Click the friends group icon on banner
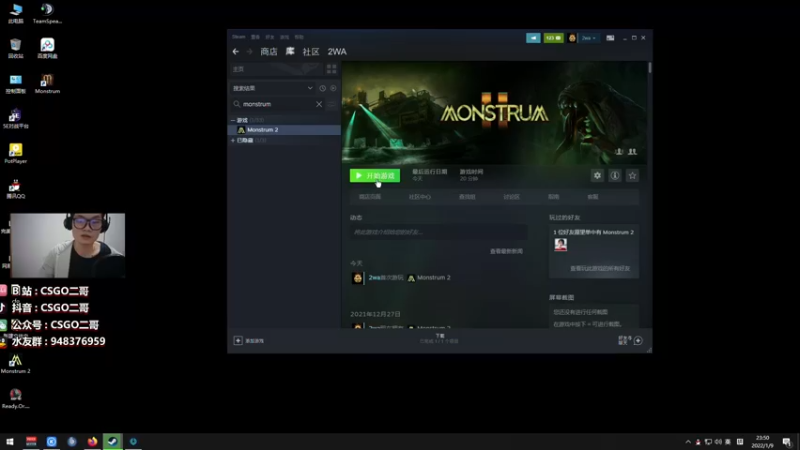This screenshot has height=450, width=800. [632, 152]
